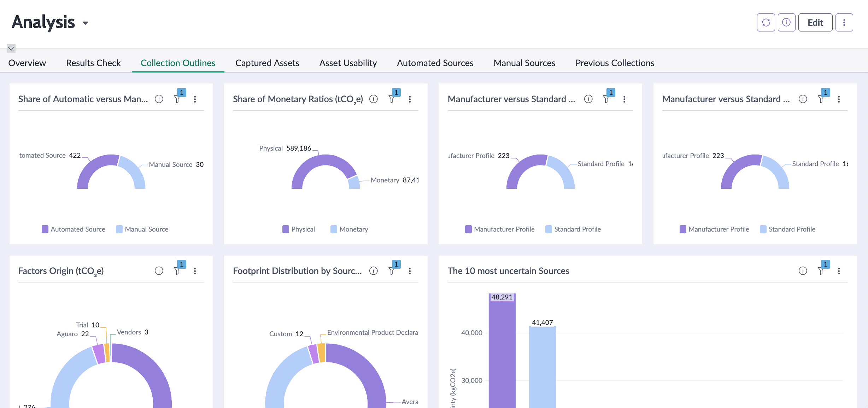Collapse the filter bar using the chevron

11,48
